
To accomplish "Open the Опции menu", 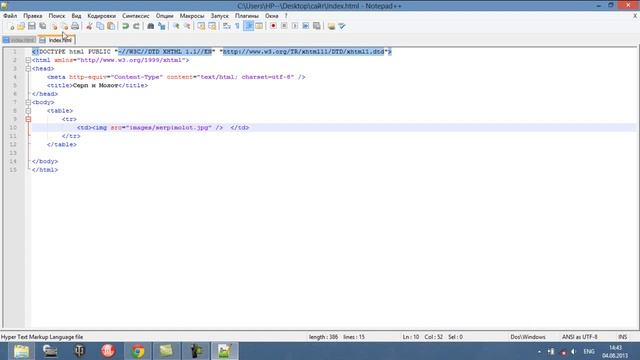I will tap(164, 16).
